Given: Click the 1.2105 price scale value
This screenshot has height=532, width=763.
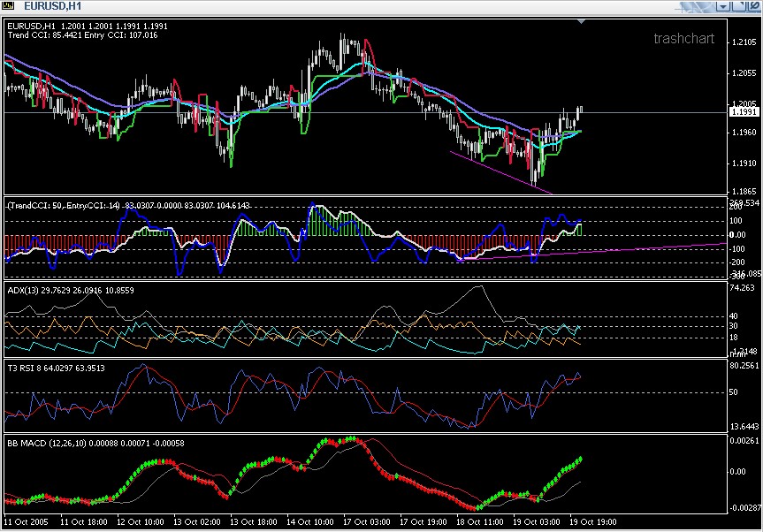Looking at the screenshot, I should tap(744, 42).
